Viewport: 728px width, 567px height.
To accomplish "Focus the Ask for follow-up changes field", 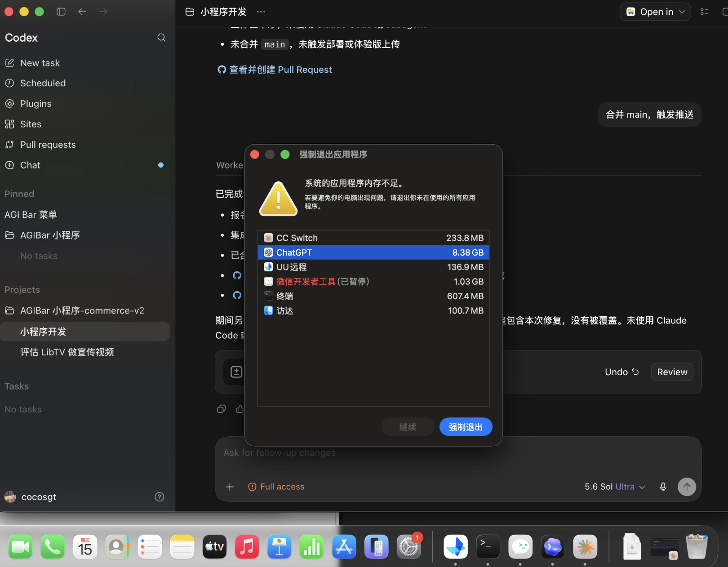I will coord(458,453).
